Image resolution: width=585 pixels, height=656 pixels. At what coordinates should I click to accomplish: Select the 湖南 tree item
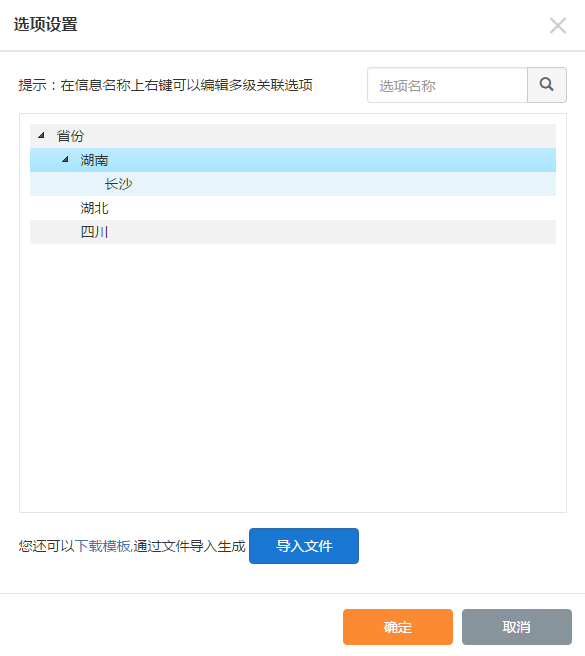293,160
